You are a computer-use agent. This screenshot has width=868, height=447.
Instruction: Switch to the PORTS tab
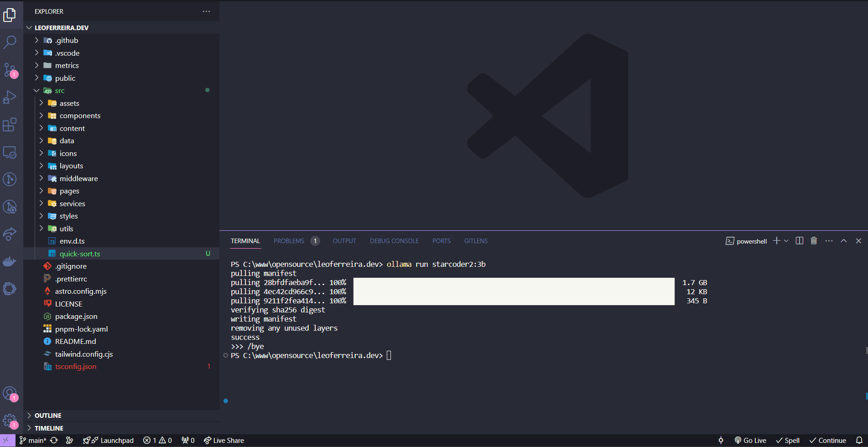point(442,241)
